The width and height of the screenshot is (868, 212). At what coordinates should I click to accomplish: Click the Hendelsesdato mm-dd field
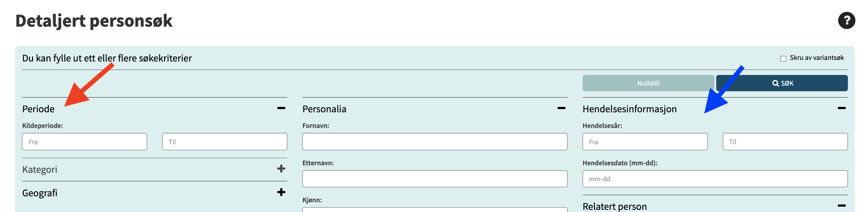pos(715,179)
